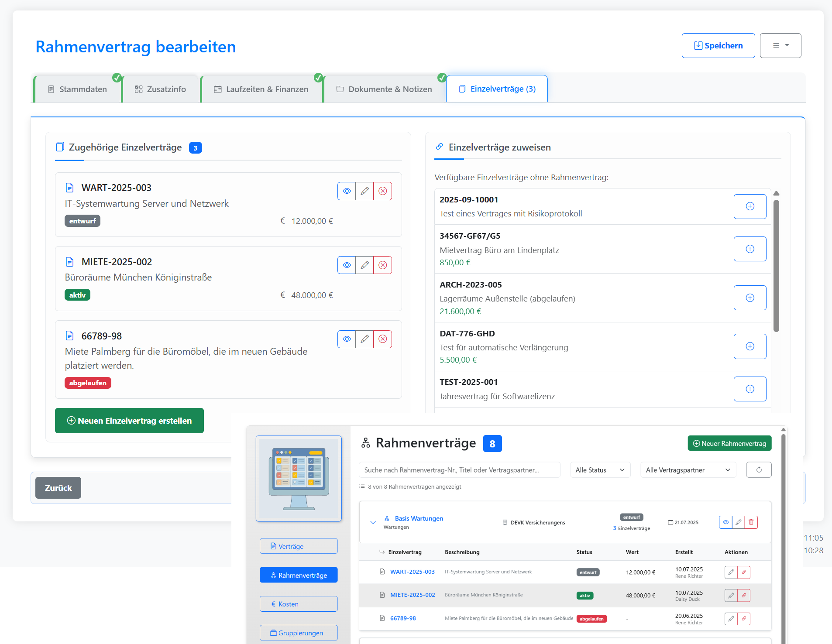
Task: Assign contract 2025-09-10001 via the plus icon
Action: point(750,206)
